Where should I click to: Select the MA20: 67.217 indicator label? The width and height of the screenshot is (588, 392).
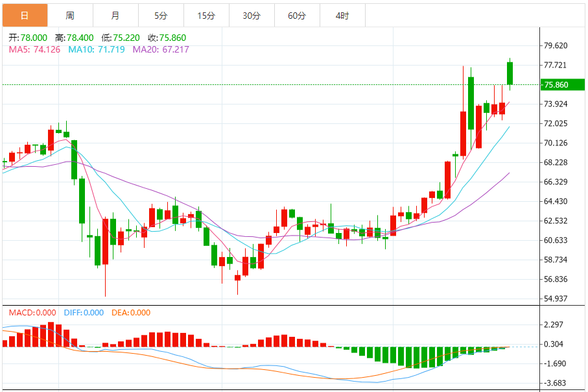(x=161, y=49)
